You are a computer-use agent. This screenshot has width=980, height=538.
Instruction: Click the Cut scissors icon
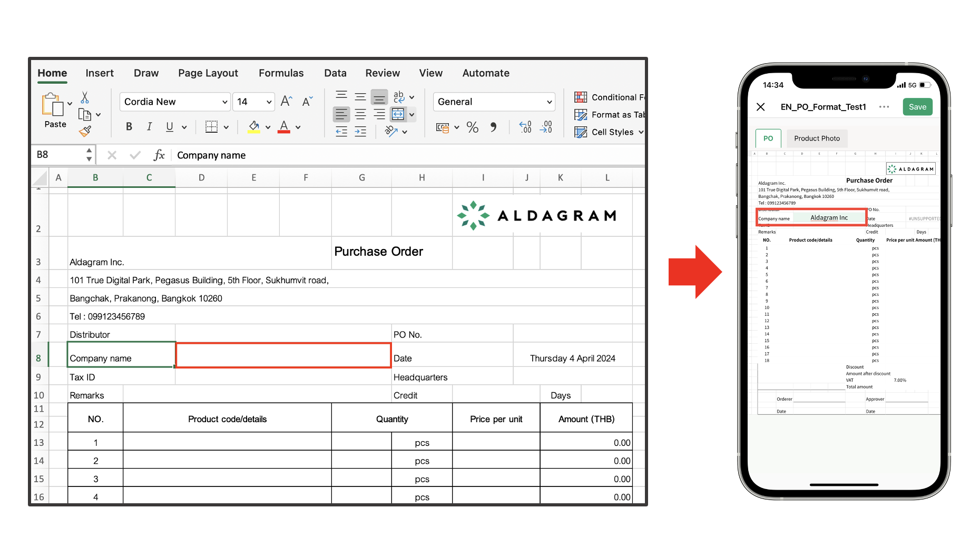pos(85,98)
